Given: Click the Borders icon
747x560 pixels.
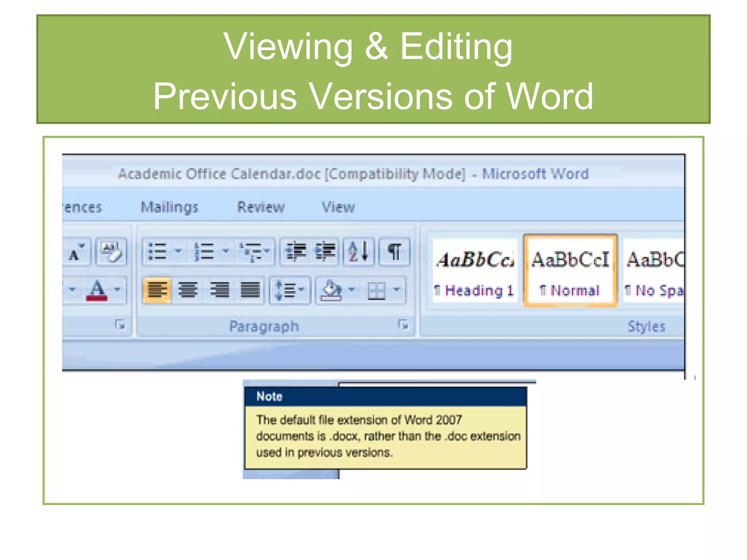Looking at the screenshot, I should point(377,291).
